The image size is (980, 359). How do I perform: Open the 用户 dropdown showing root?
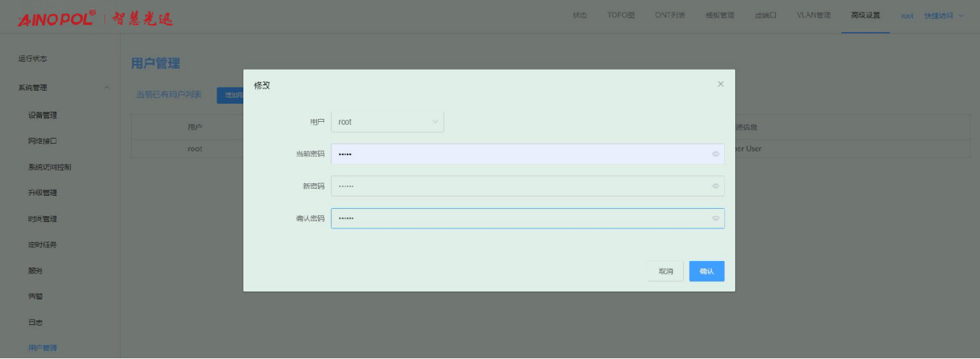tap(387, 122)
